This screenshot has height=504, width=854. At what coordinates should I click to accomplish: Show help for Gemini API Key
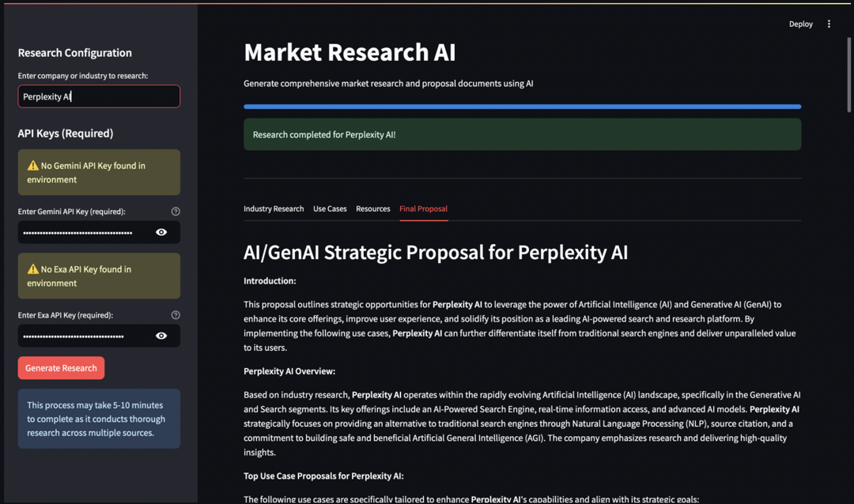pyautogui.click(x=176, y=211)
